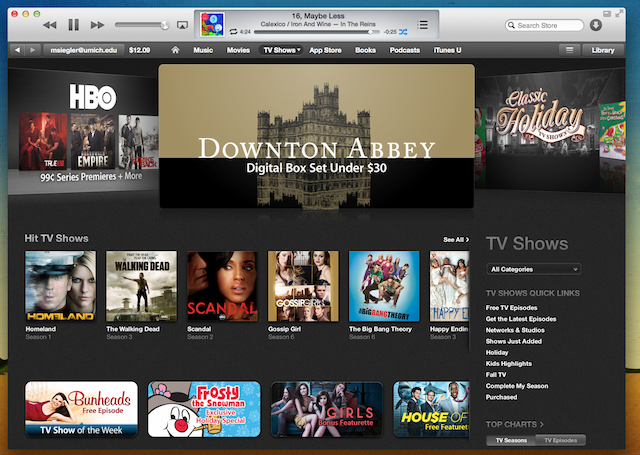Click the Search Store field
640x455 pixels.
click(x=544, y=25)
